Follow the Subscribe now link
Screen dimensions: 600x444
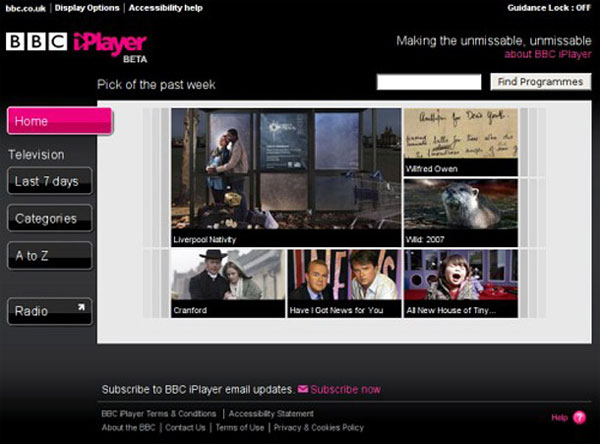click(345, 389)
